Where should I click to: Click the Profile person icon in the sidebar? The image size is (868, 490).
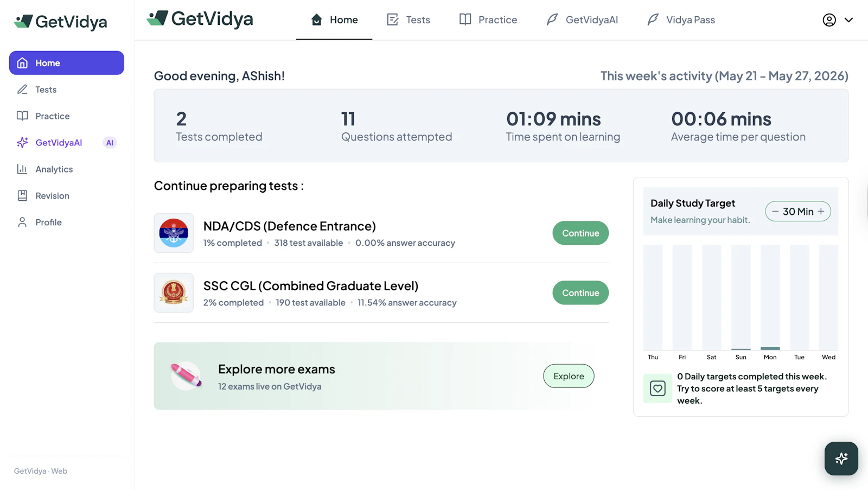click(22, 222)
